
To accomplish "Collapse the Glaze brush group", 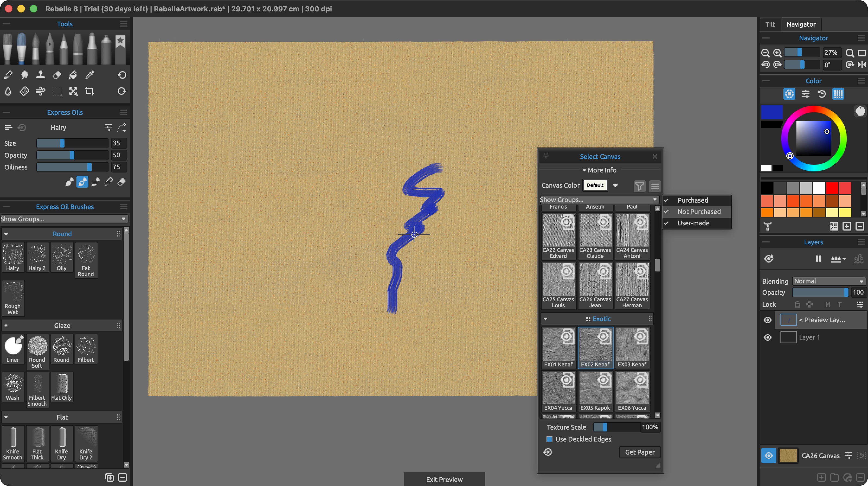I will click(6, 325).
